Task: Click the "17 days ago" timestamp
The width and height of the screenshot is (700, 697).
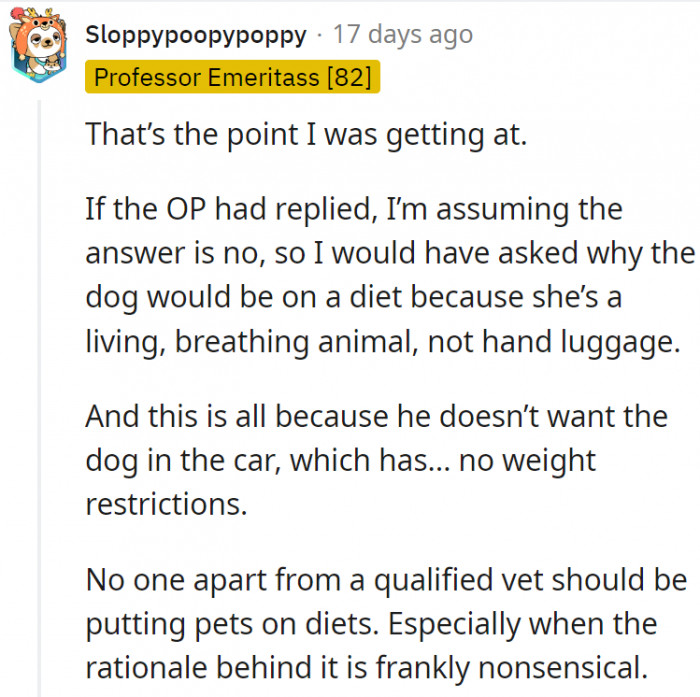Action: point(402,35)
